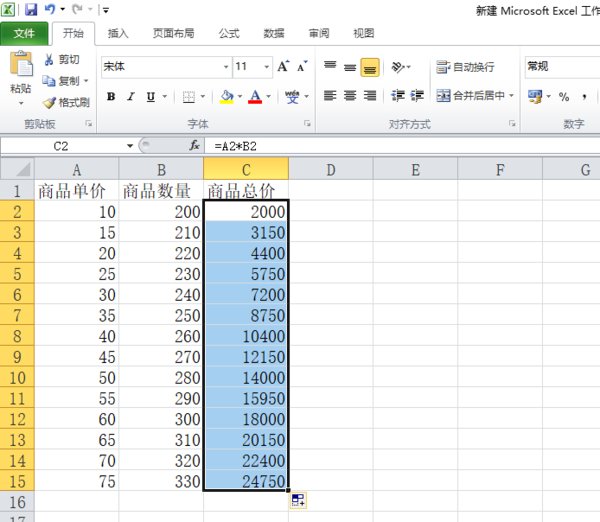
Task: Click the percent style button
Action: tap(564, 97)
